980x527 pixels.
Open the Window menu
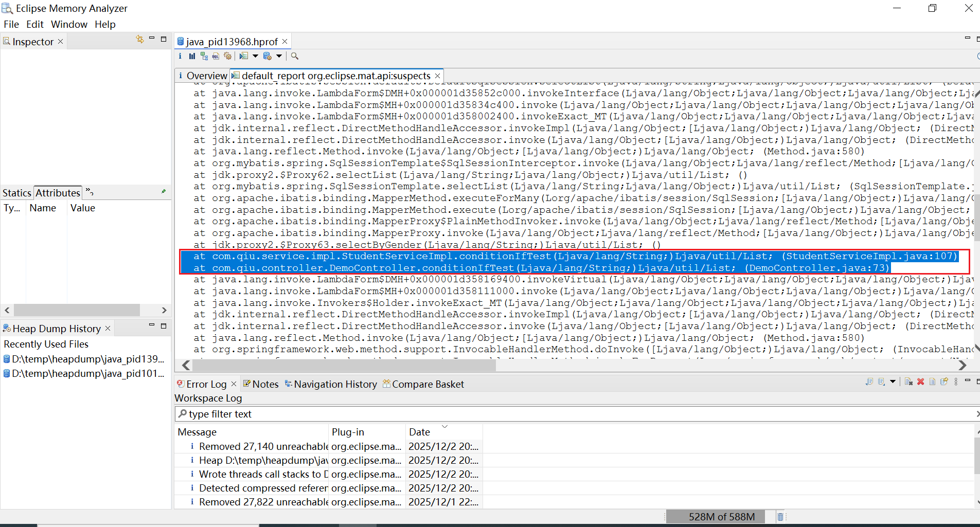point(69,24)
